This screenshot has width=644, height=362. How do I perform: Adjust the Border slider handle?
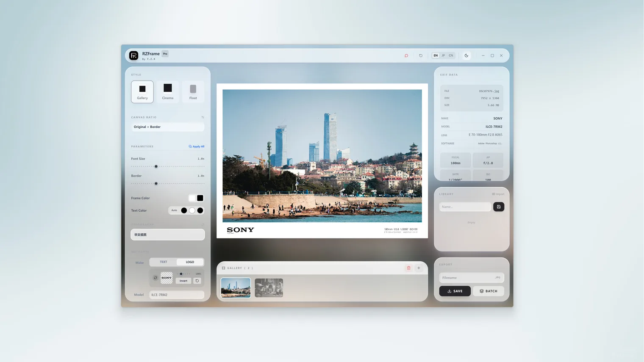click(156, 183)
